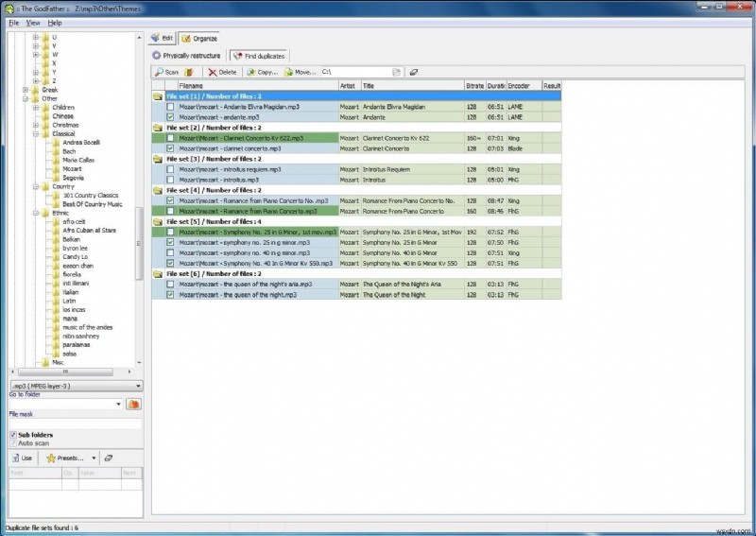The image size is (756, 536).
Task: Click the Use button label
Action: click(26, 458)
